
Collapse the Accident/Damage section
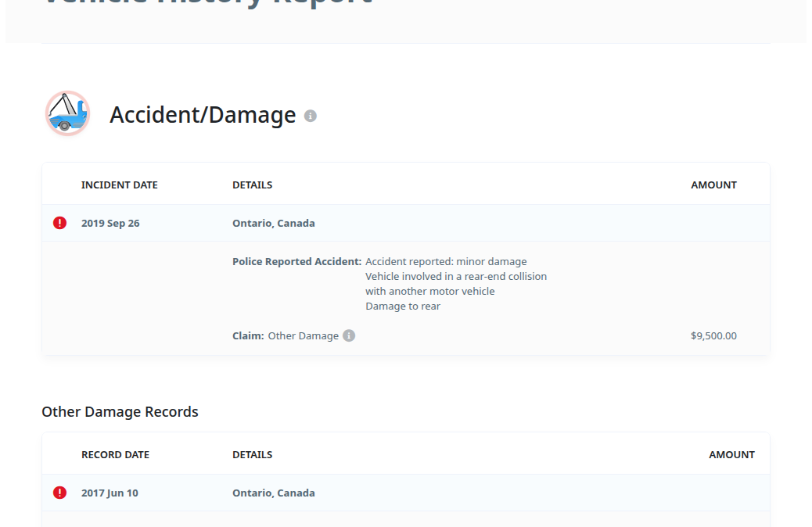click(203, 114)
